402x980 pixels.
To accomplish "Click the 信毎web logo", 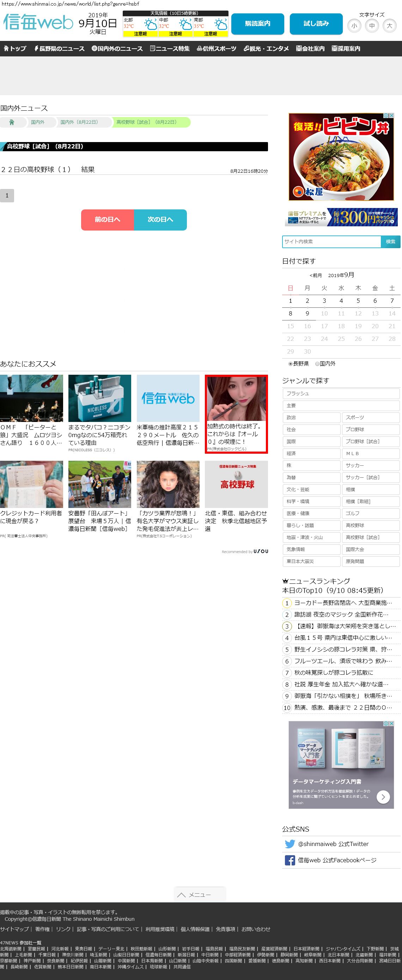I will [38, 23].
